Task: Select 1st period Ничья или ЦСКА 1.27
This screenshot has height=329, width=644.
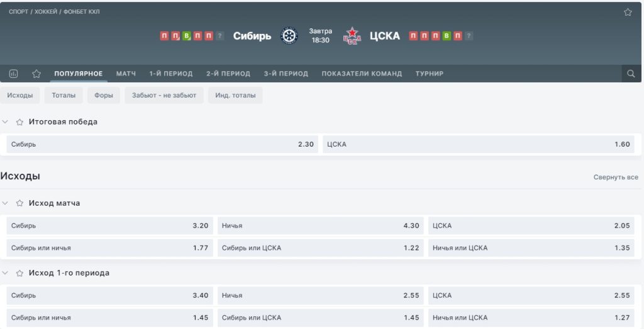Action: point(531,318)
